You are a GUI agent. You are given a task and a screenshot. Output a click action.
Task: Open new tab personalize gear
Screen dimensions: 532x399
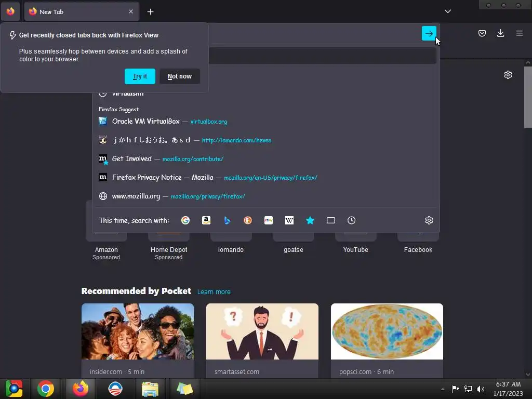(x=508, y=75)
